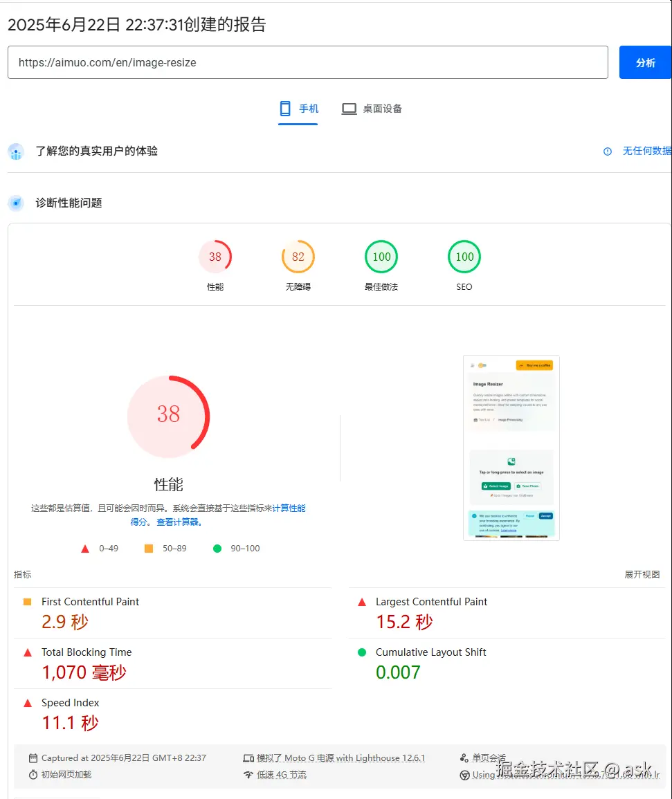
Task: Click the Captured at 2025年6月22日 text
Action: tap(123, 757)
